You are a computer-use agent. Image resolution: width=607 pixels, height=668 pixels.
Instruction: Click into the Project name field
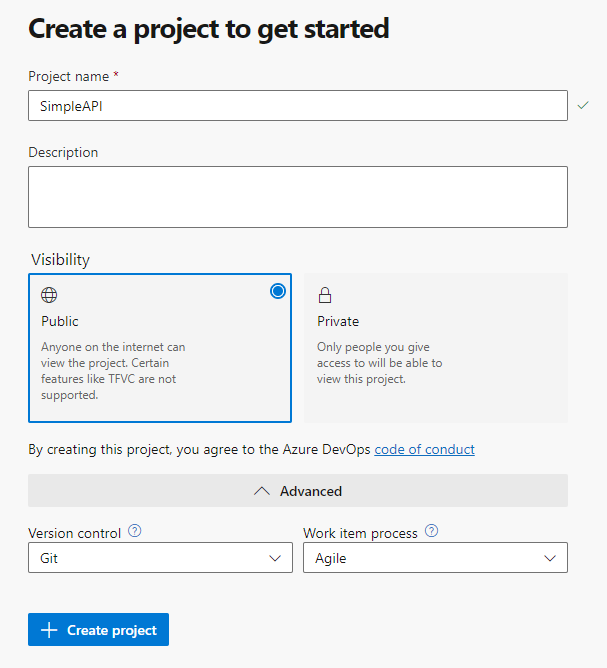pos(298,105)
